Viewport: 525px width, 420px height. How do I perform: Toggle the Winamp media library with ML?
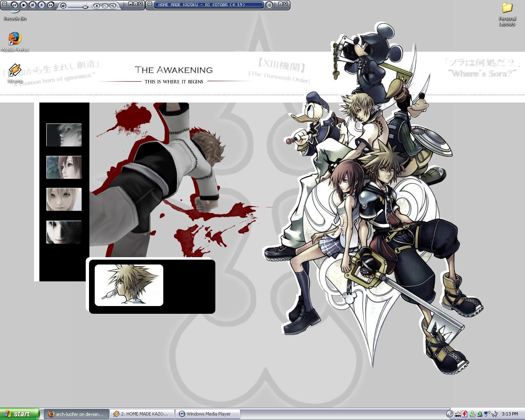[112, 6]
